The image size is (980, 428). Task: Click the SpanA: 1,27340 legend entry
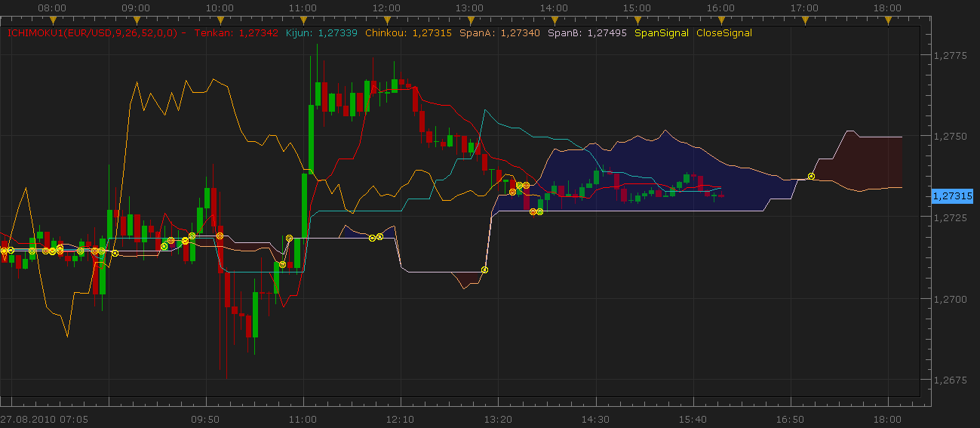[x=499, y=33]
